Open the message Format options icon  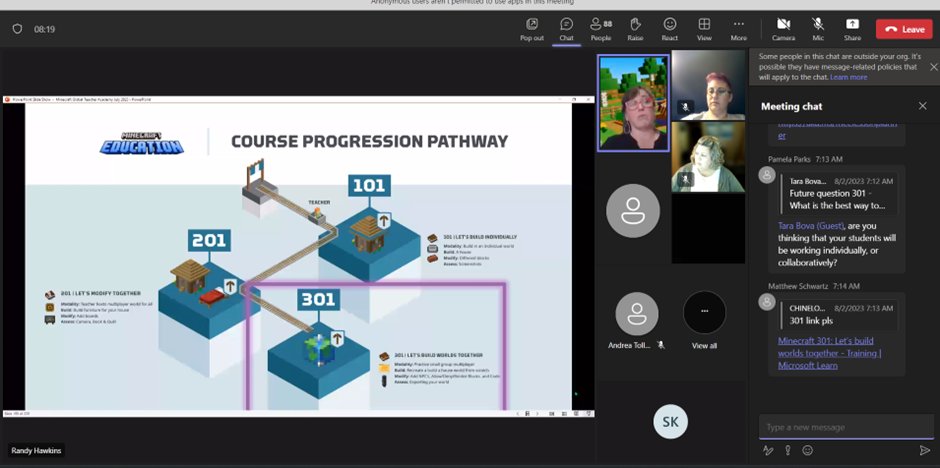(768, 450)
